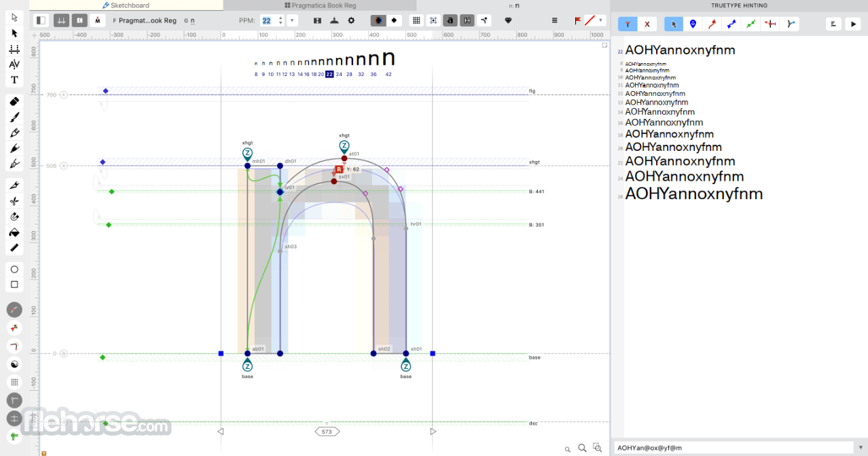Switch to the 'n' glyph tab
This screenshot has height=456, width=868.
click(513, 5)
